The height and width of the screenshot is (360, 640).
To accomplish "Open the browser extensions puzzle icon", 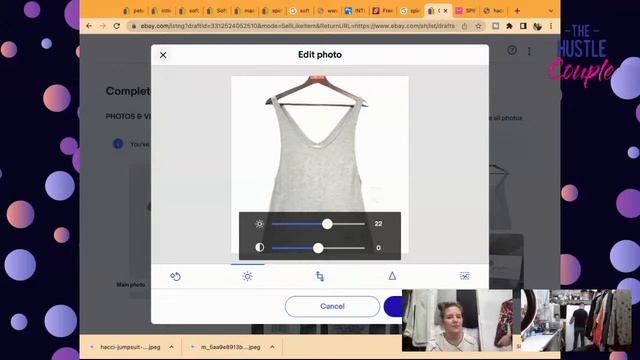I will click(509, 26).
